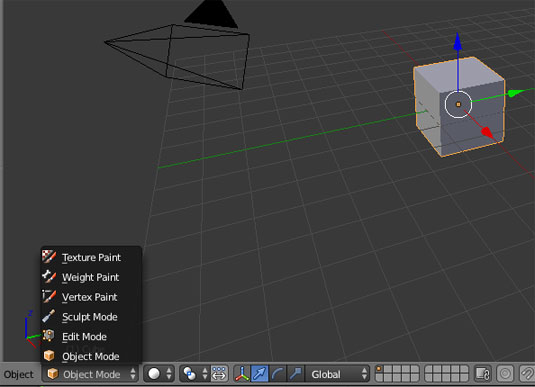Open viewport shading sphere dropdown
The image size is (535, 387).
(159, 374)
